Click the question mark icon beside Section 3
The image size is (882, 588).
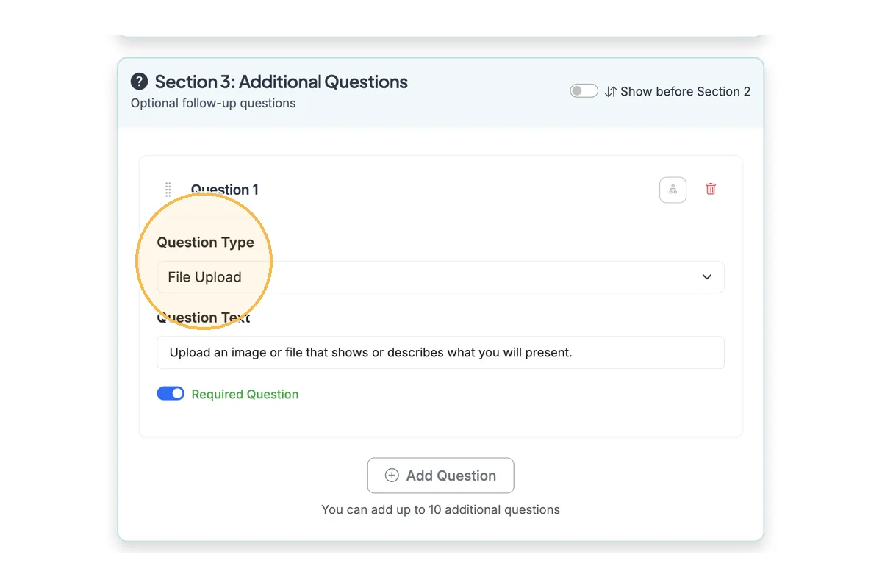[x=139, y=82]
